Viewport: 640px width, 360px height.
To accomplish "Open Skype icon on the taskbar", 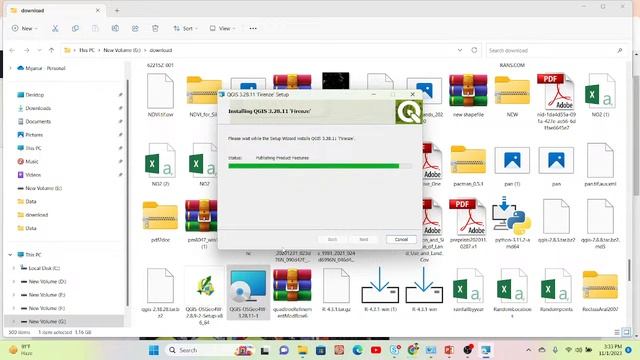I will 395,350.
